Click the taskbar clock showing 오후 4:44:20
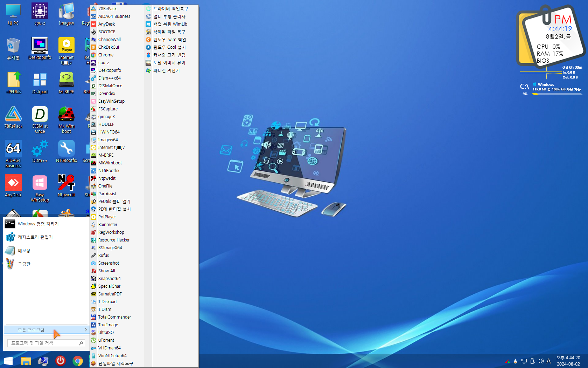 568,361
